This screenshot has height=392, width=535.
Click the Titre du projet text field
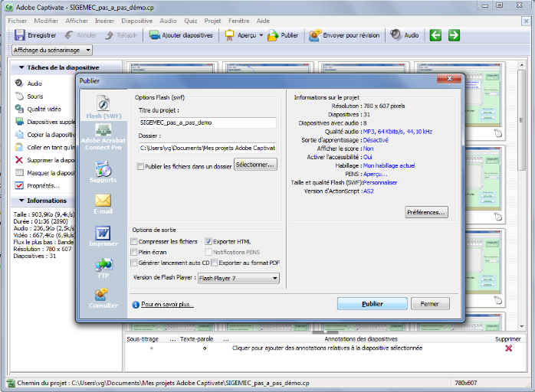[208, 122]
